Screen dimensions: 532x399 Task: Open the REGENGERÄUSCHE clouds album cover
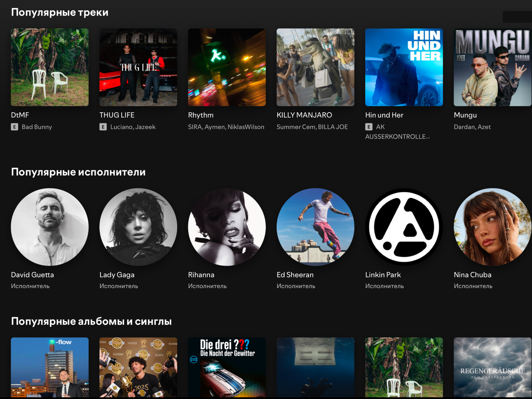point(493,368)
